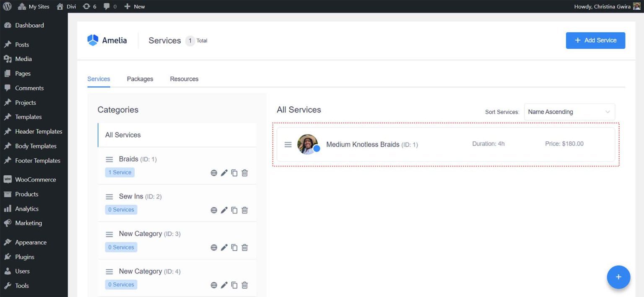Click the Amelia logo
This screenshot has height=297, width=644.
pos(107,40)
